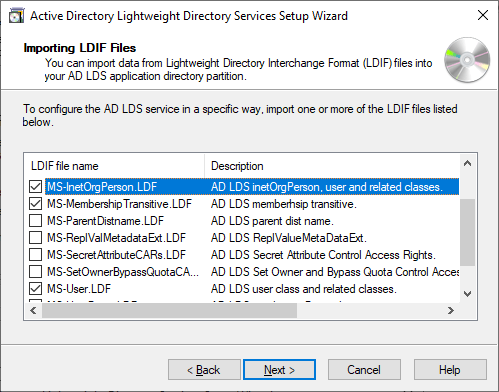
Task: Click description 'AD LDS Secret Attribute Control Access Rights.'
Action: coord(323,255)
